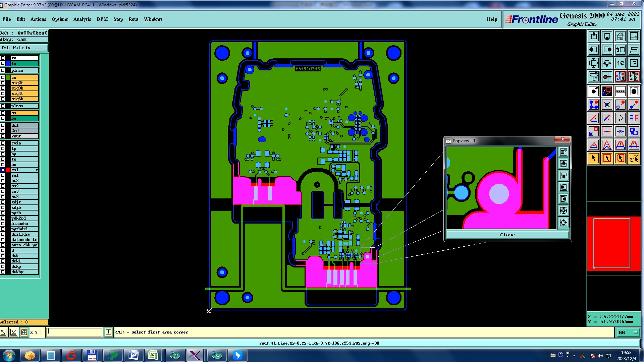This screenshot has height=362, width=644.
Task: Click the mirror F tool icon
Action: click(634, 118)
